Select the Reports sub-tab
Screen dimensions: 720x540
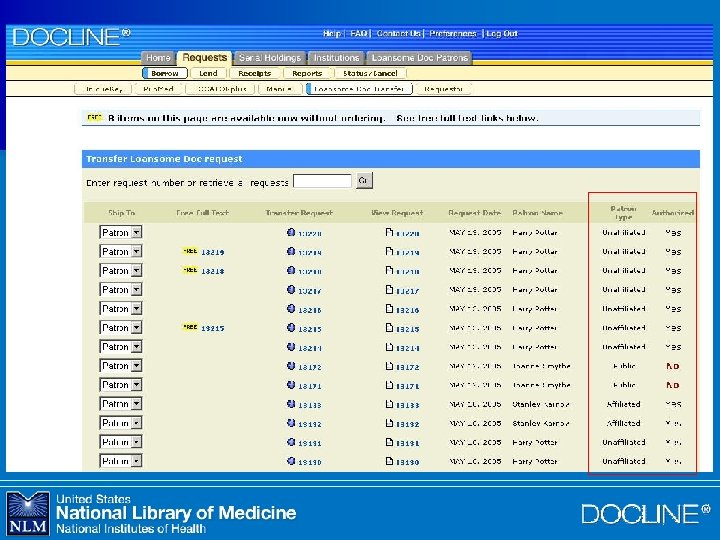click(307, 73)
